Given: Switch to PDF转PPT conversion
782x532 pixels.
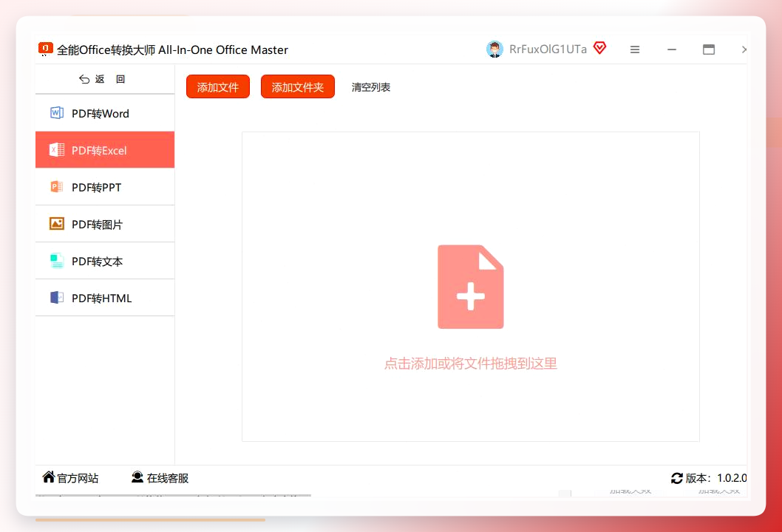Looking at the screenshot, I should (105, 187).
